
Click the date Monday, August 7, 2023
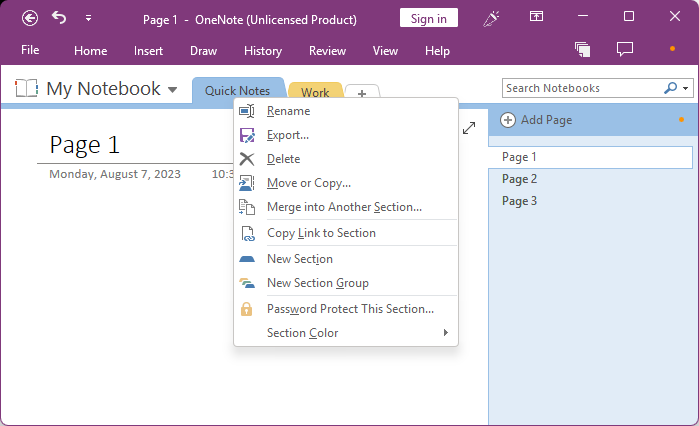coord(115,174)
